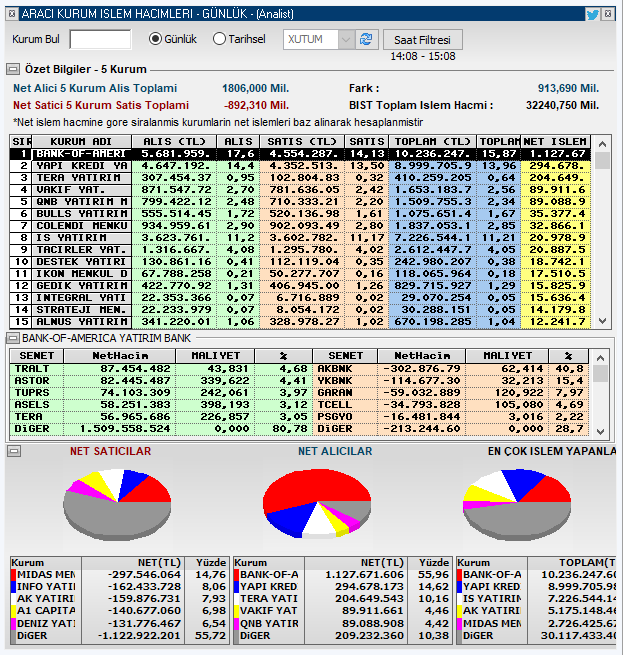623x655 pixels.
Task: Click the ASTOR stock row
Action: point(161,381)
